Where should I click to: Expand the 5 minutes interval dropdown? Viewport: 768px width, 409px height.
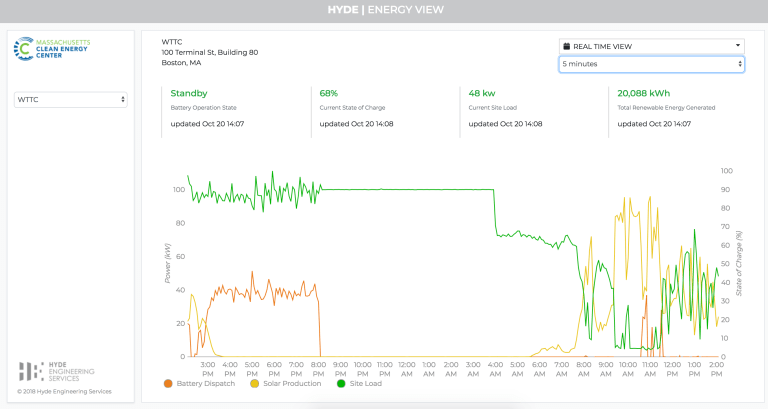pyautogui.click(x=651, y=64)
